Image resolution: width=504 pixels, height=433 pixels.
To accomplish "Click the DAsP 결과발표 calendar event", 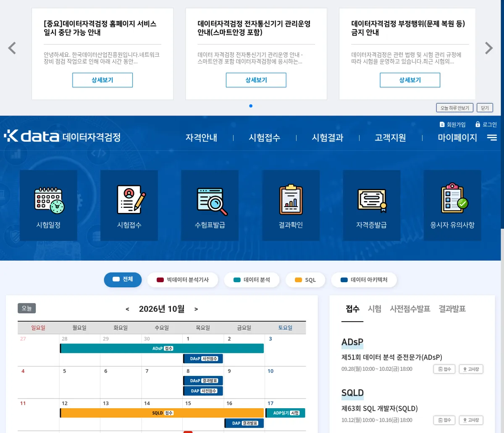I will 203,381.
